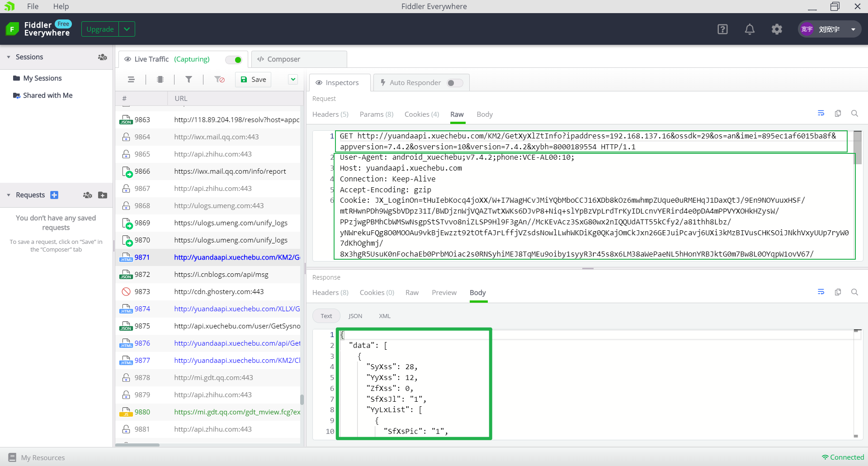
Task: Select XML view for response body
Action: pos(385,316)
